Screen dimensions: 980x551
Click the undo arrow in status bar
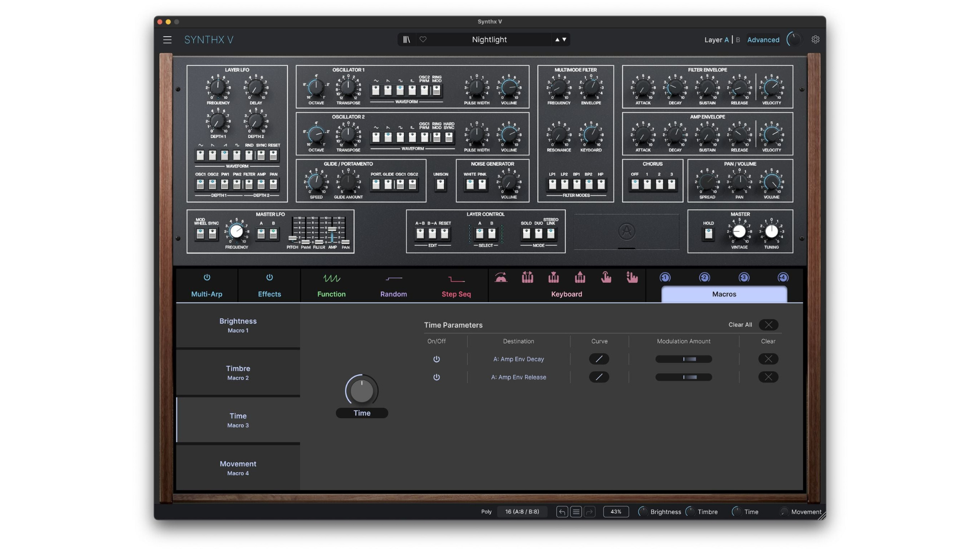coord(562,512)
